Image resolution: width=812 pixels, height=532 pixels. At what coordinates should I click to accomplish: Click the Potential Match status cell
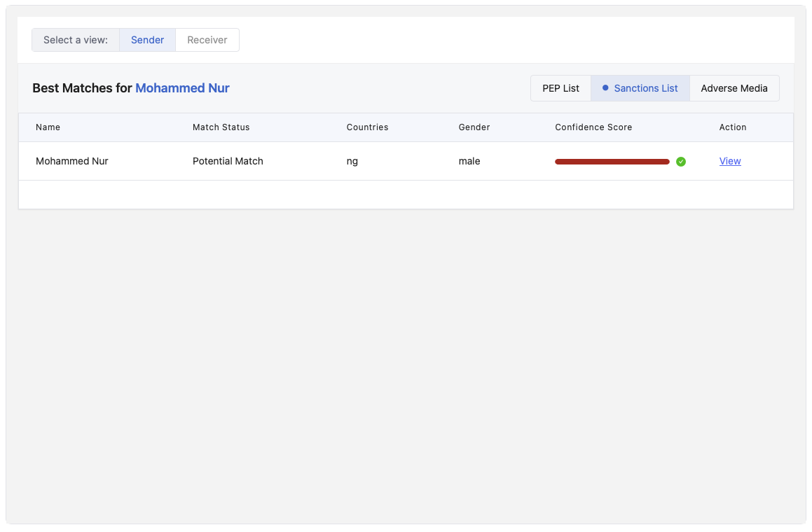tap(228, 161)
